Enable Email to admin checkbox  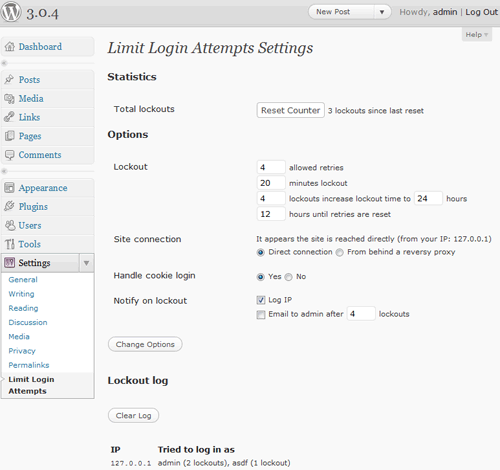[x=261, y=314]
